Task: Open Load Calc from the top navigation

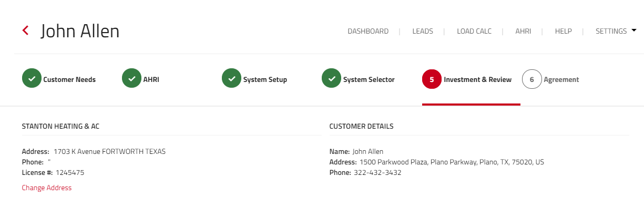Action: click(474, 31)
